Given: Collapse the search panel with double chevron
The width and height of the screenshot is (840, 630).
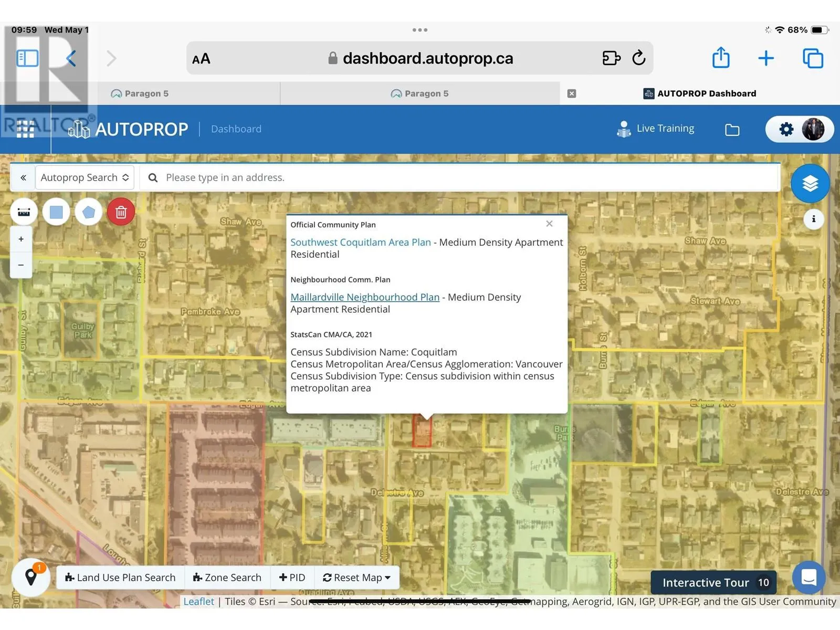Looking at the screenshot, I should tap(23, 177).
